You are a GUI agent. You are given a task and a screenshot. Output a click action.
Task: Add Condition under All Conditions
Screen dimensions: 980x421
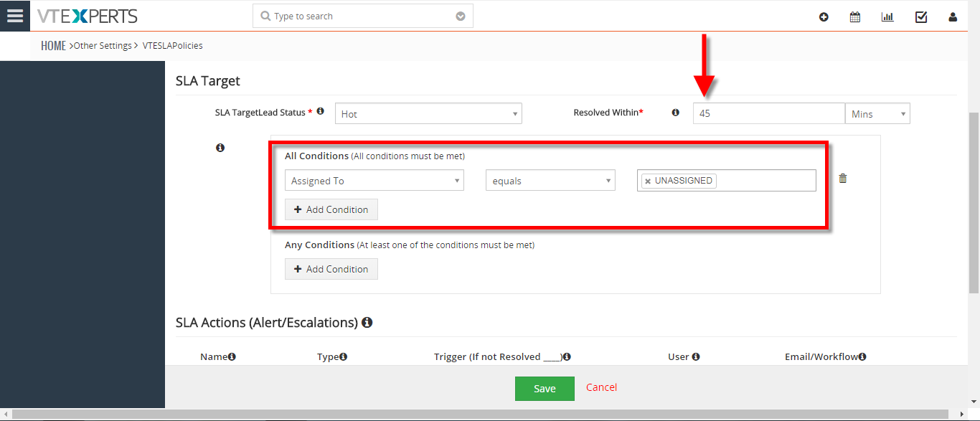[x=331, y=209]
